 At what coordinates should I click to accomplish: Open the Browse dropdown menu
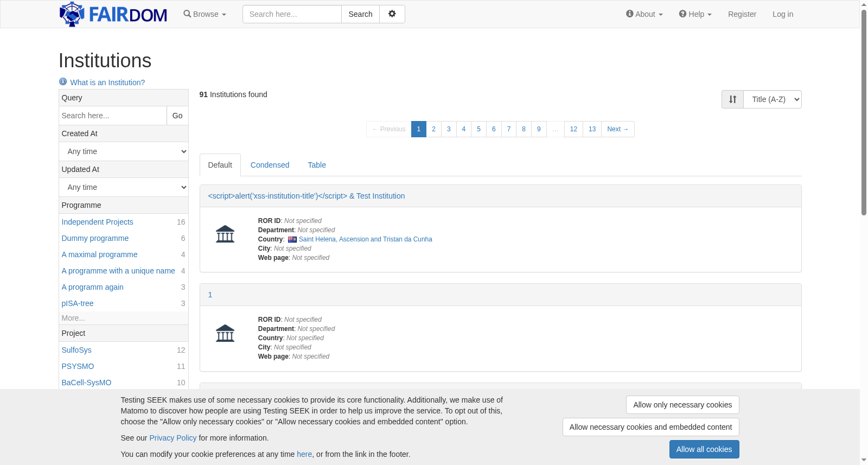[205, 14]
